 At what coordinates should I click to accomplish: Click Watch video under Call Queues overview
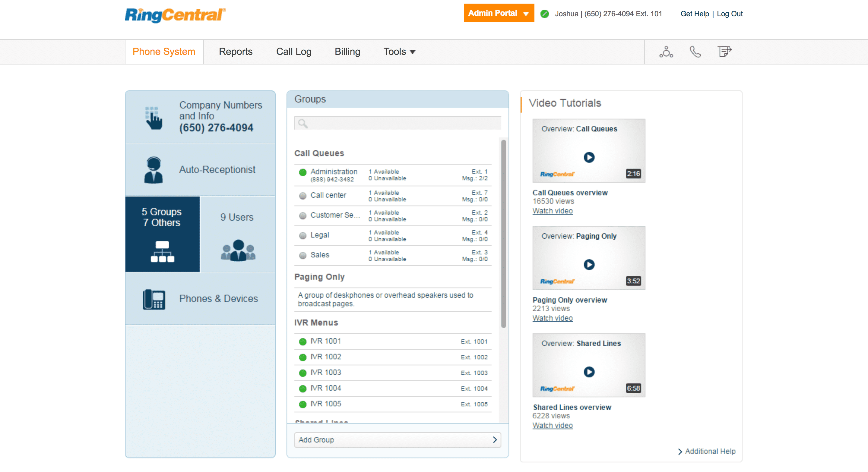(552, 211)
